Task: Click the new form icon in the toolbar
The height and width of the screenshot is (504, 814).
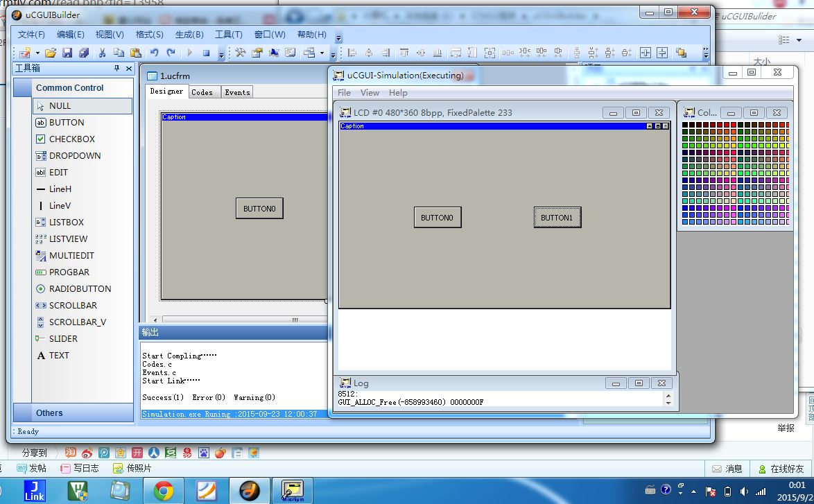Action: (x=24, y=53)
